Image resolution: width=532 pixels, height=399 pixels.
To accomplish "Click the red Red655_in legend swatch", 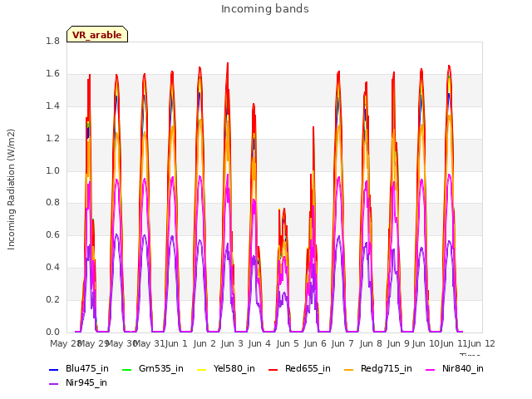I will (273, 369).
